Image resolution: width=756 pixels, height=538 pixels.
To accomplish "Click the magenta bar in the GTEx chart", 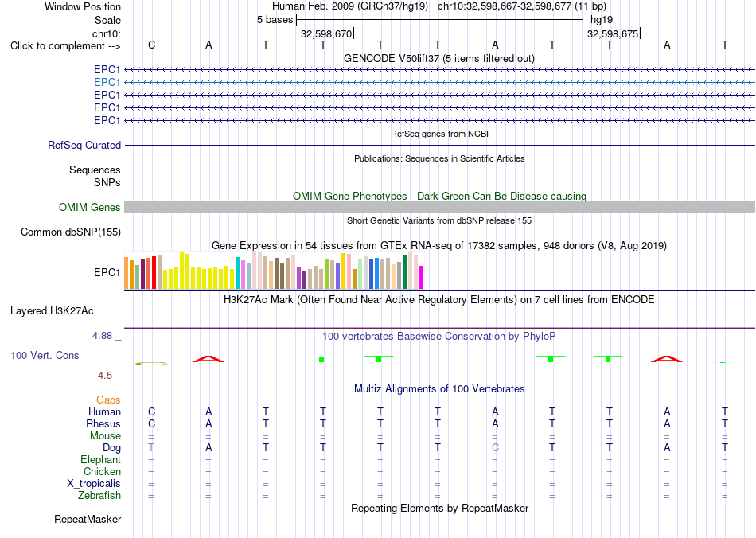I will pyautogui.click(x=421, y=278).
